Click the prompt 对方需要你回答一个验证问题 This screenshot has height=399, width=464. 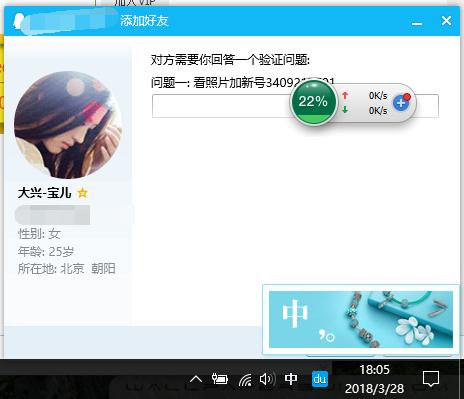[230, 60]
